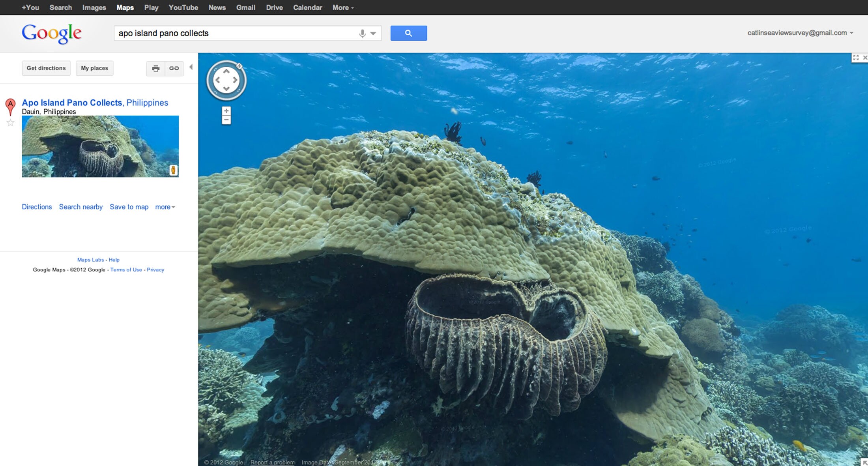Click the link icon to share the map

(174, 68)
